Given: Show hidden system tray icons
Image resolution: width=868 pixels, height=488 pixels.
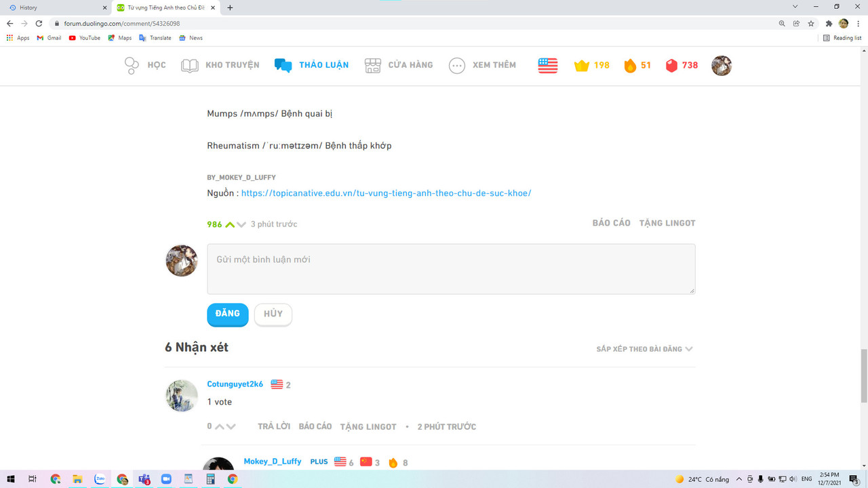Looking at the screenshot, I should point(739,479).
